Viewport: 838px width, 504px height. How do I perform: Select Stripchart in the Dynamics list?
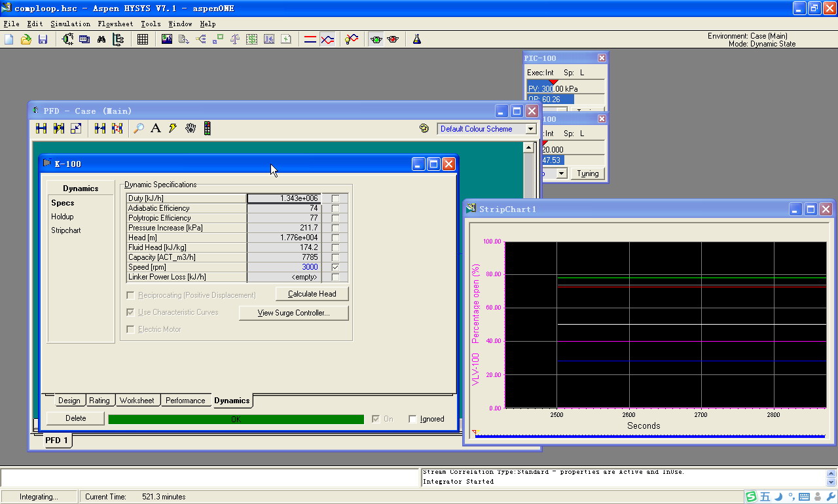(x=66, y=231)
